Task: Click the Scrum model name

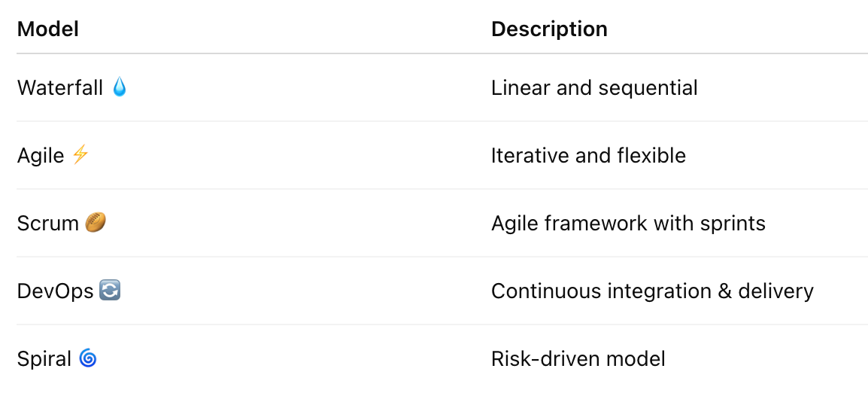Action: point(48,224)
